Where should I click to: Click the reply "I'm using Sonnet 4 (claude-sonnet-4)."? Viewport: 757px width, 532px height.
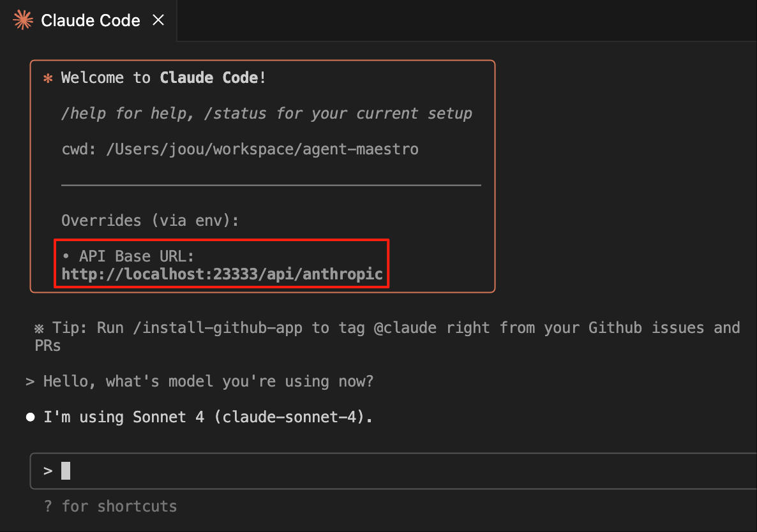208,417
